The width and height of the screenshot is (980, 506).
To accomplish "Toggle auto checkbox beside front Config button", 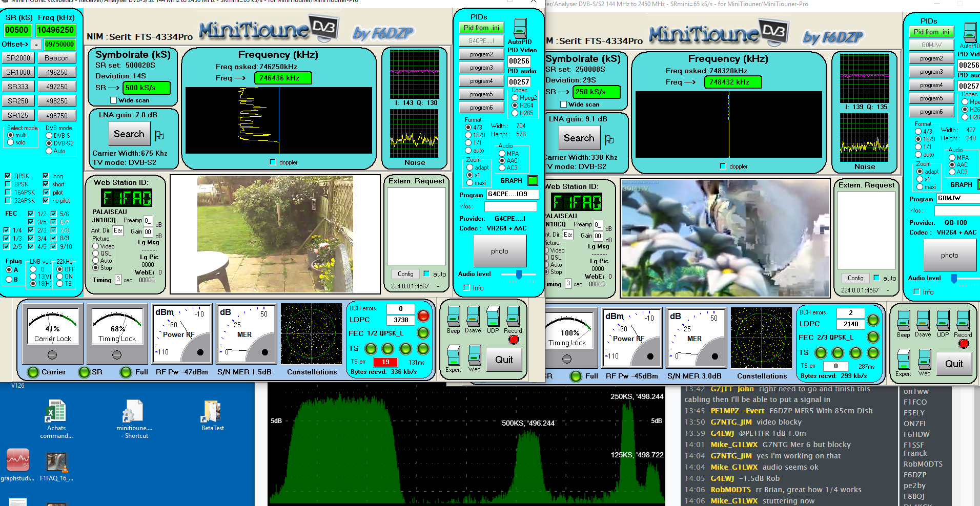I will click(x=426, y=273).
